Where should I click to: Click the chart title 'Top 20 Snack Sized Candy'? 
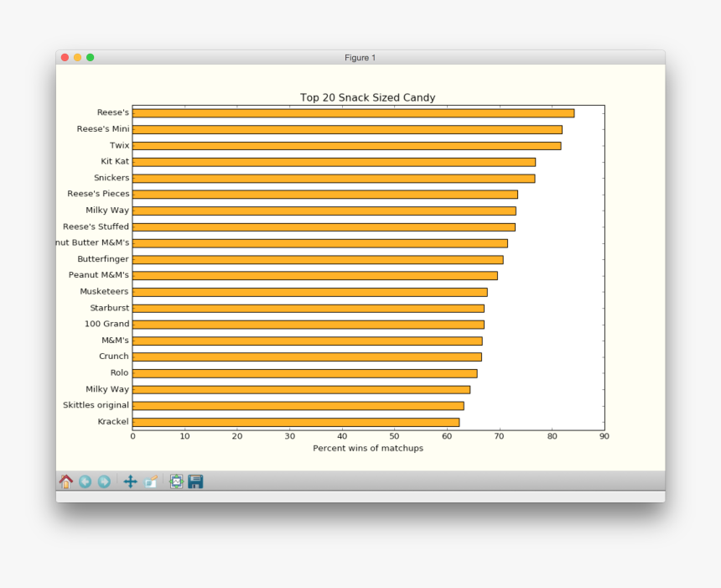(x=367, y=97)
